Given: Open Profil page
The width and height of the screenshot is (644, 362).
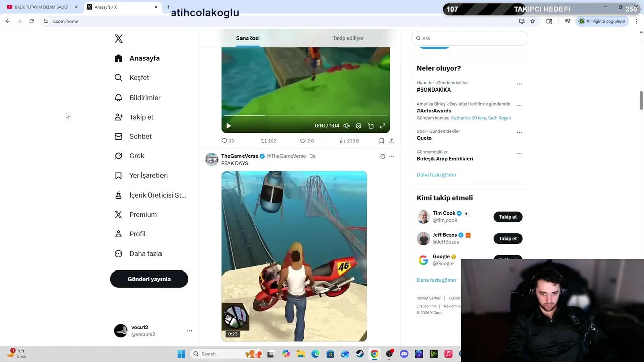Looking at the screenshot, I should click(130, 234).
